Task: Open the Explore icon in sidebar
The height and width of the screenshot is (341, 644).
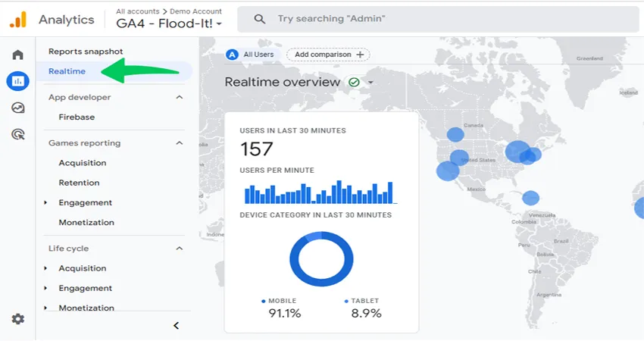Action: tap(17, 108)
